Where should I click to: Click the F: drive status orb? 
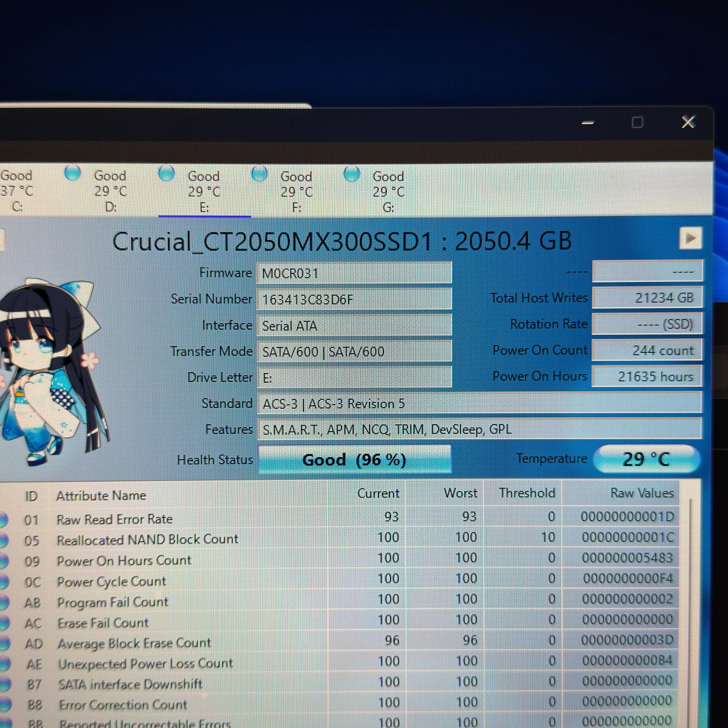click(259, 174)
